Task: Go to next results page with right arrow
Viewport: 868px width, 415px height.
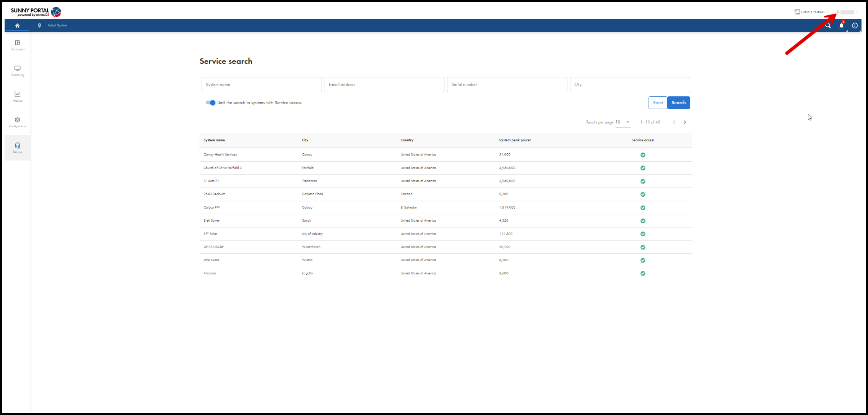Action: (x=685, y=122)
